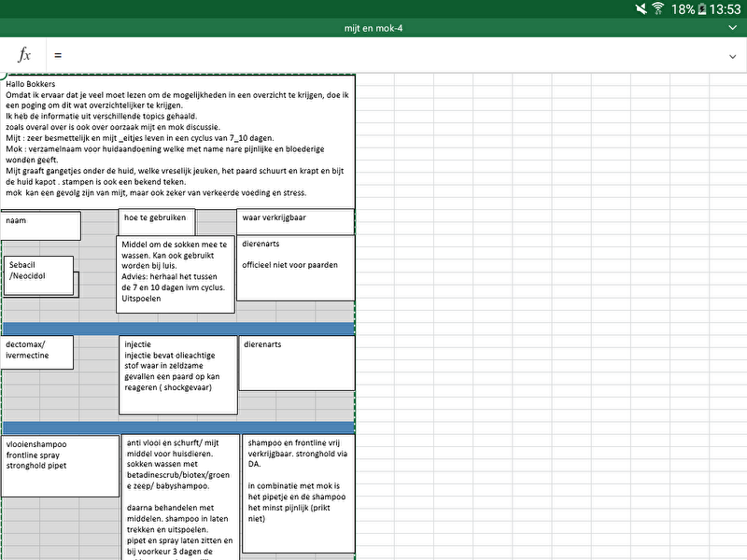Select the 'injectie bevat olieachtige stof' text box
The image size is (747, 560).
pos(178,375)
